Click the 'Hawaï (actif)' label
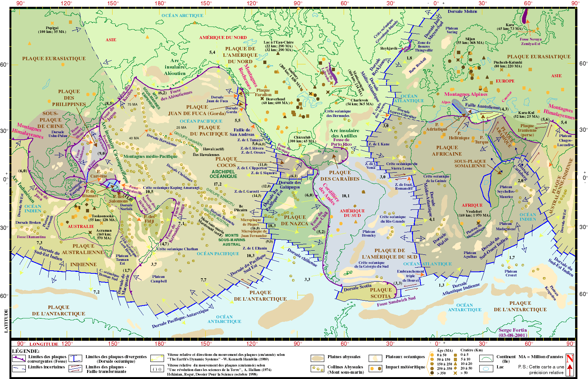Screen dimensions: 588x379 pyautogui.click(x=214, y=149)
